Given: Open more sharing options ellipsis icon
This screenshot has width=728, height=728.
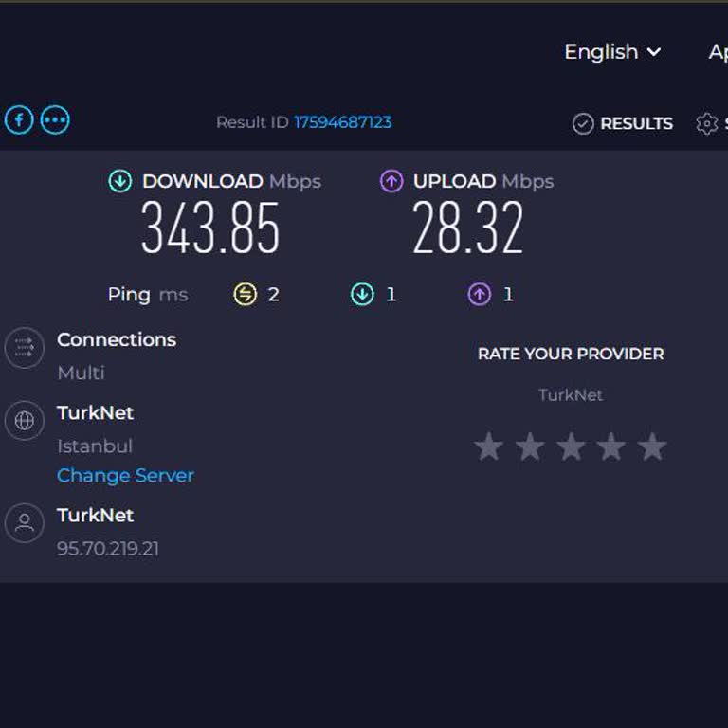Looking at the screenshot, I should (55, 120).
